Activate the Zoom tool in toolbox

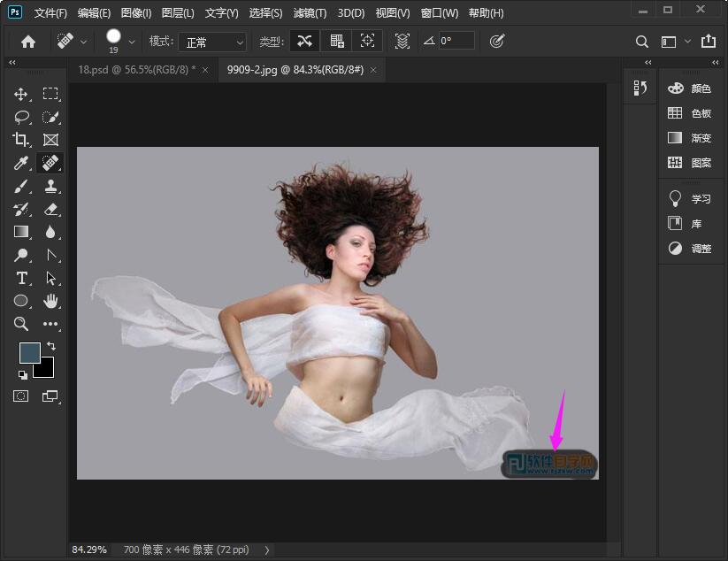21,324
